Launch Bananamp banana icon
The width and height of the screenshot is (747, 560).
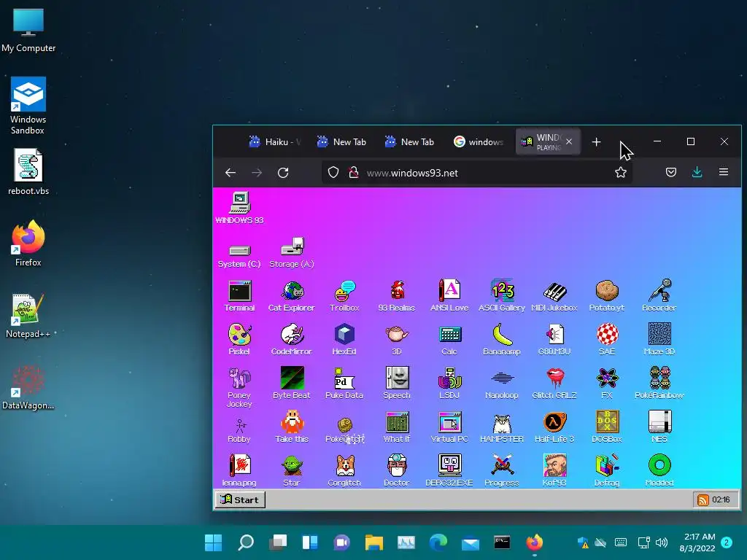click(502, 340)
